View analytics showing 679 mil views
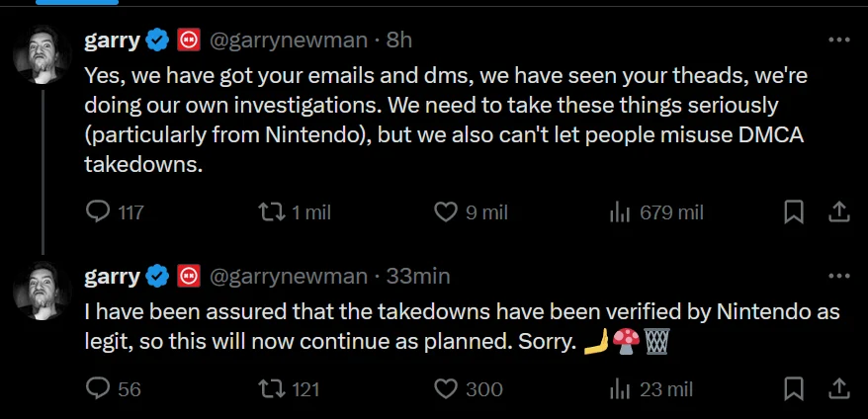868x419 pixels. tap(621, 211)
